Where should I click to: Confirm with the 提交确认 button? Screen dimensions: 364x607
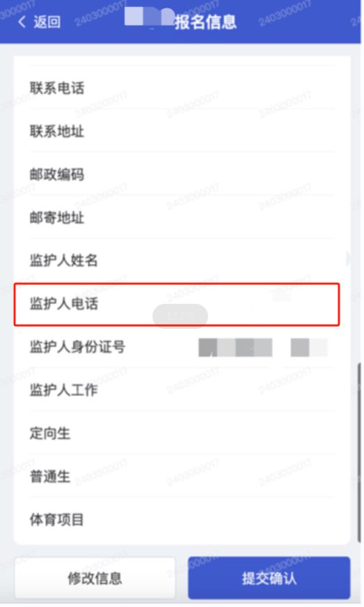coord(269,578)
